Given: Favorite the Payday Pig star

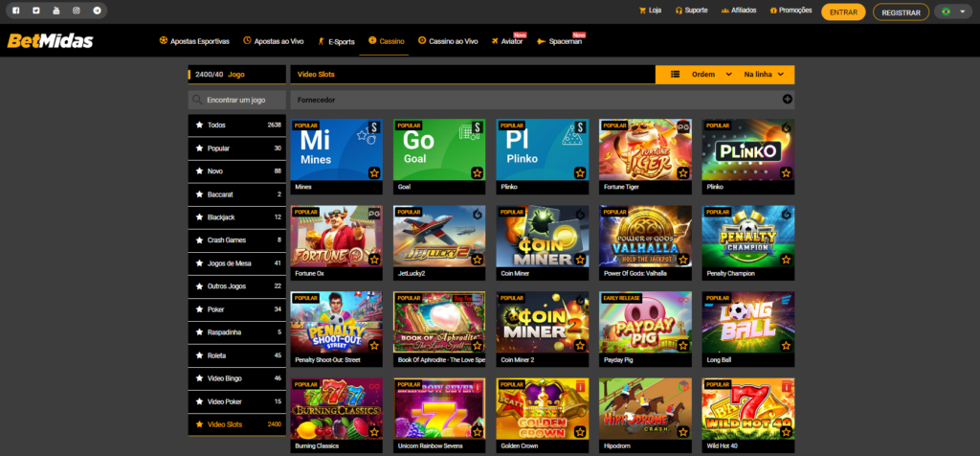Looking at the screenshot, I should coord(682,346).
